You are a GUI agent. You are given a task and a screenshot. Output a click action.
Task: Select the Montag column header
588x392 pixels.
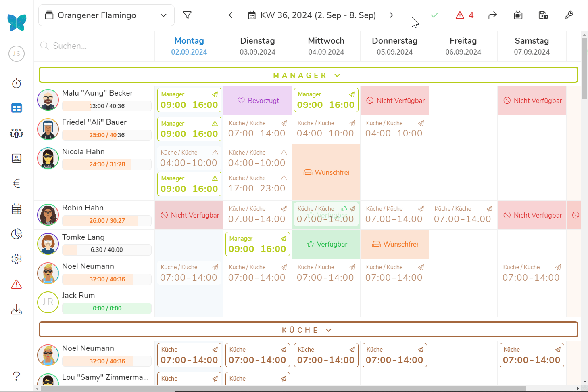(189, 46)
